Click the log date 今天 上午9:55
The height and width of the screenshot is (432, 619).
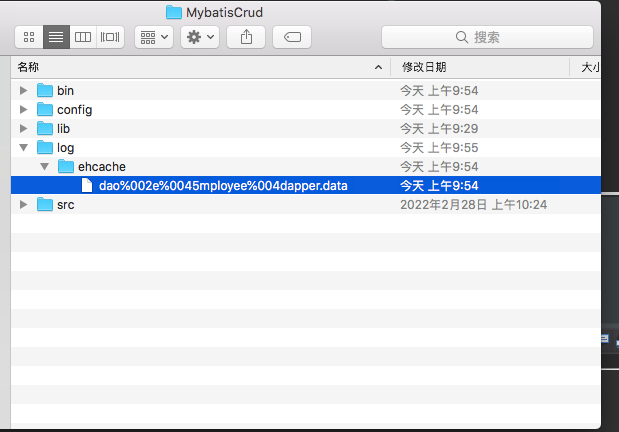tap(439, 148)
